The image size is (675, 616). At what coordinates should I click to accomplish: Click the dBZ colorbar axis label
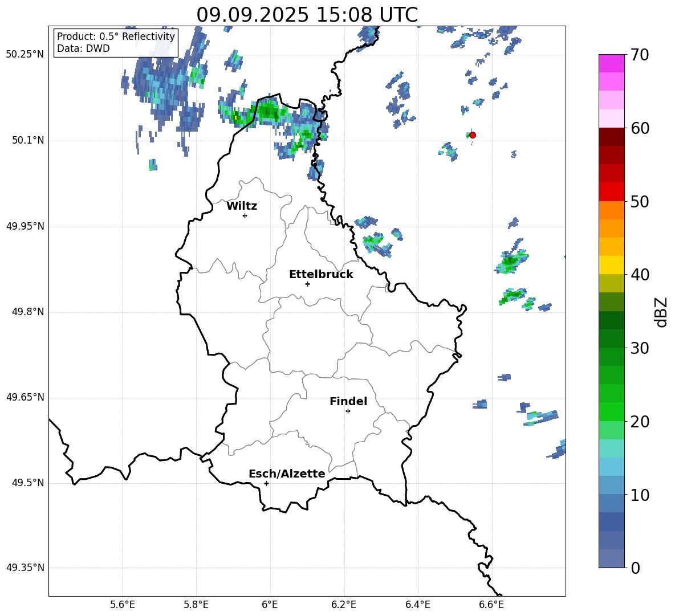tap(662, 312)
